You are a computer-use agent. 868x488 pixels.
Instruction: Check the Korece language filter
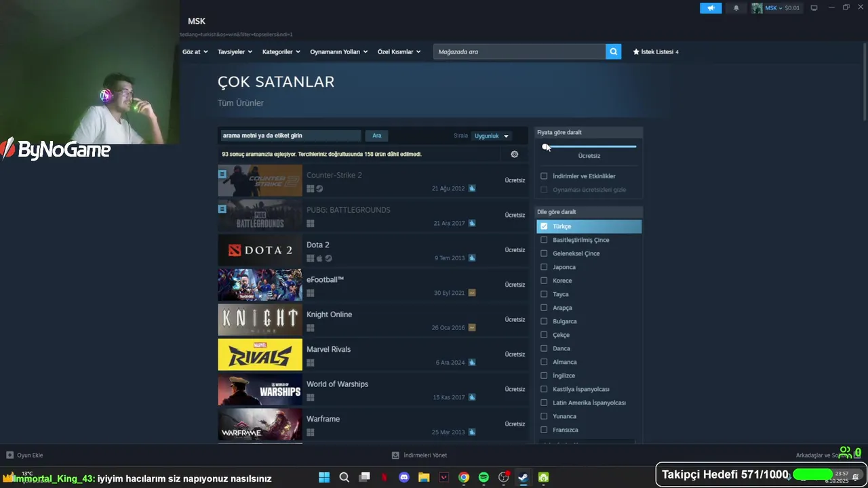(x=544, y=281)
